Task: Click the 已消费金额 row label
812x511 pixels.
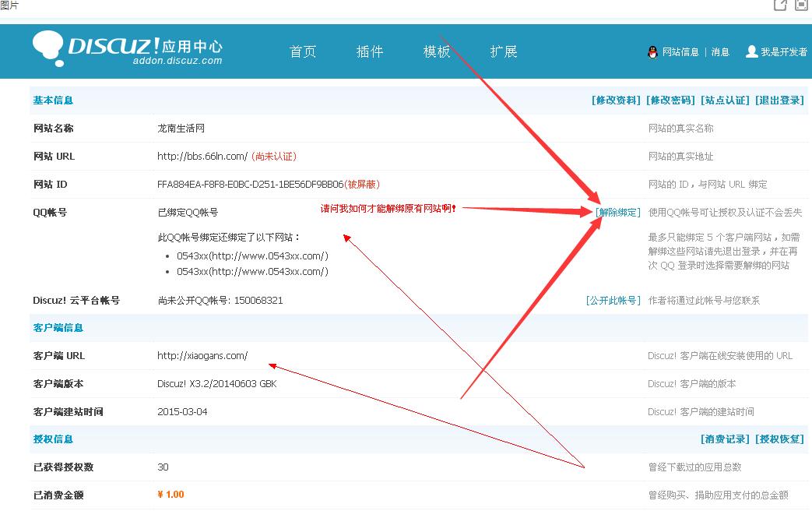Action: pos(58,495)
